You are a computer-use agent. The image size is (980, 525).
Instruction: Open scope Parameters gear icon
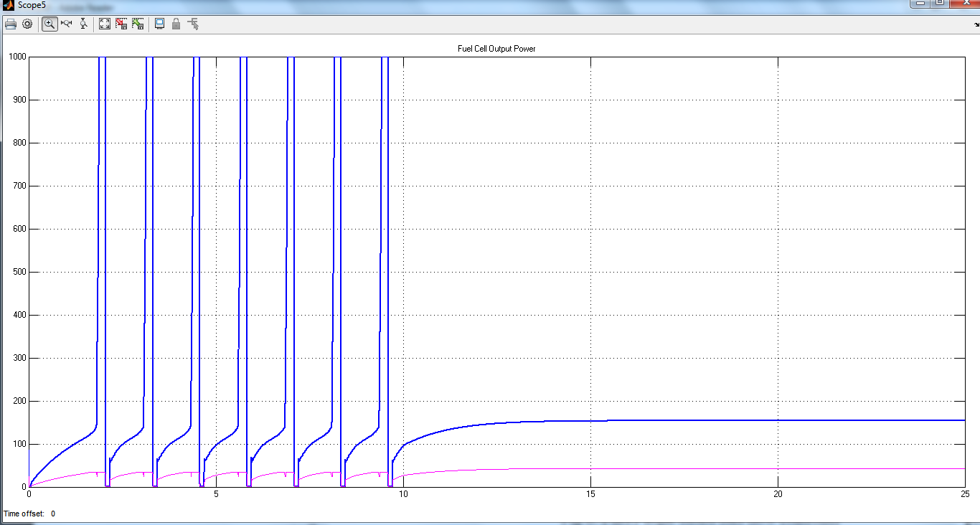coord(27,24)
